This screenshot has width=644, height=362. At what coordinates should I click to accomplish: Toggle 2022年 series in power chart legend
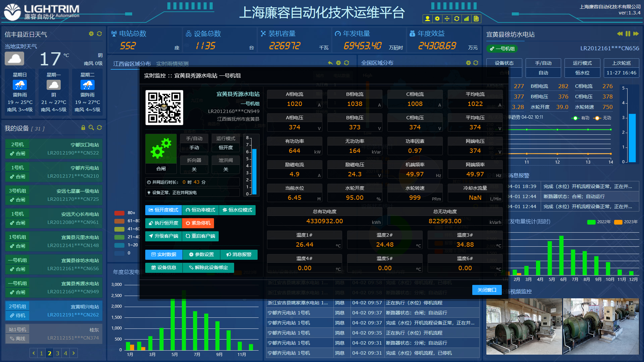599,222
